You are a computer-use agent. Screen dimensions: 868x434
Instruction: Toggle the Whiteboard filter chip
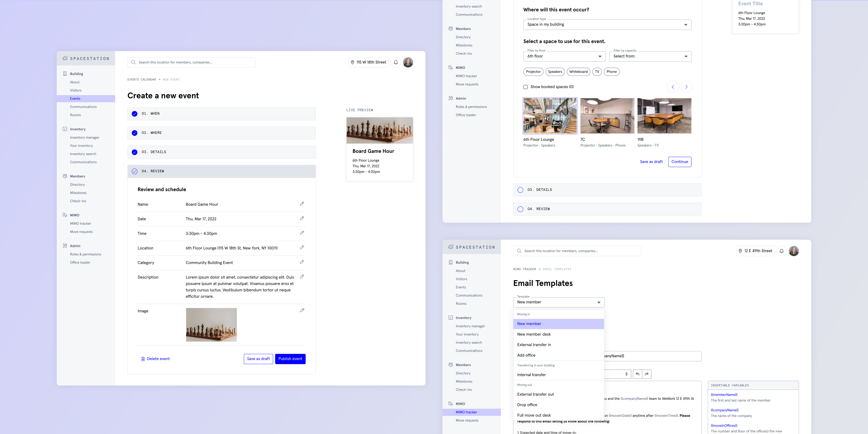point(578,72)
